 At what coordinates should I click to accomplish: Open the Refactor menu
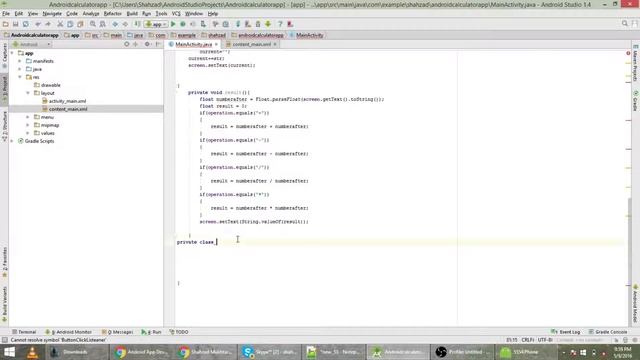point(113,13)
